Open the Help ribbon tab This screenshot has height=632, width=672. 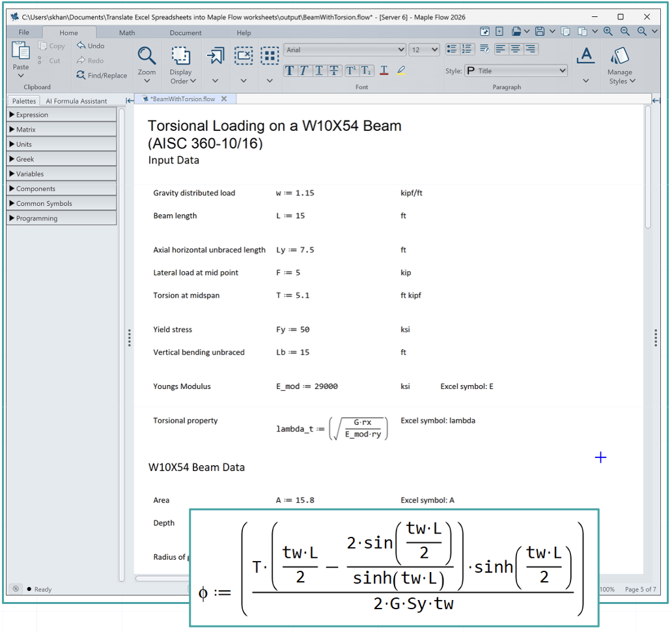click(x=244, y=33)
